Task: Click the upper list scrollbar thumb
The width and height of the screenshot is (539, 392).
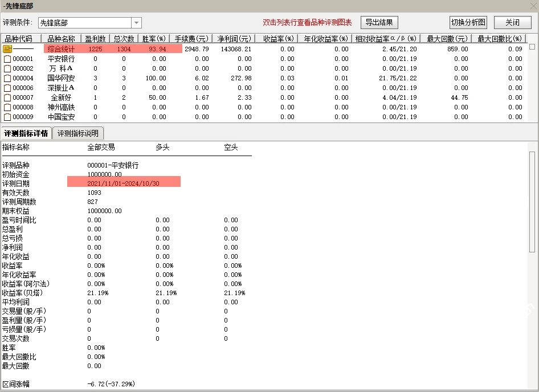Action: pos(532,47)
